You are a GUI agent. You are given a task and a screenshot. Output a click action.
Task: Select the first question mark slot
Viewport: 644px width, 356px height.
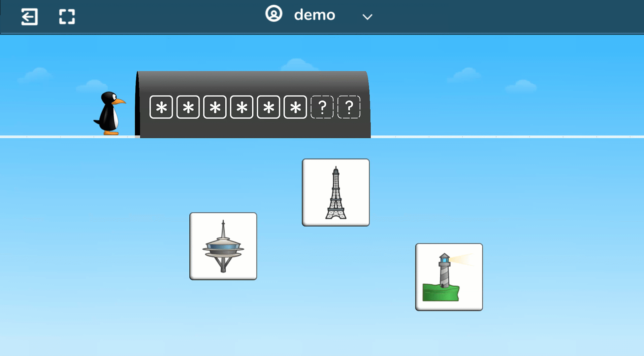[322, 107]
